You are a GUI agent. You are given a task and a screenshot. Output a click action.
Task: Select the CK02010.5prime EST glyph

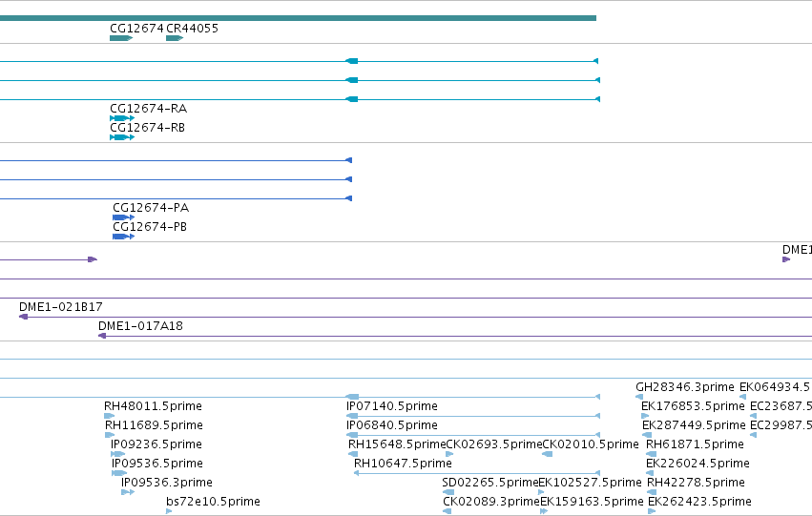(547, 454)
